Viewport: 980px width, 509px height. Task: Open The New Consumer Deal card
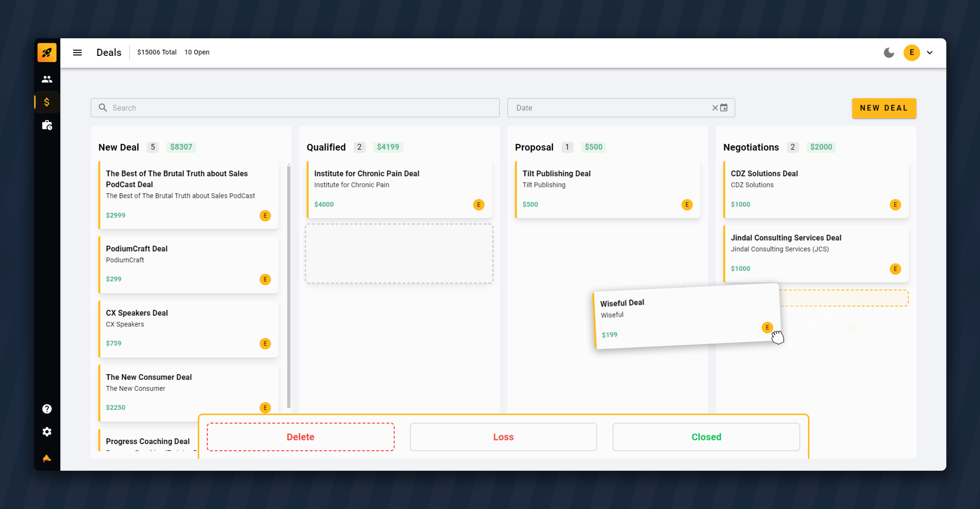coord(188,393)
